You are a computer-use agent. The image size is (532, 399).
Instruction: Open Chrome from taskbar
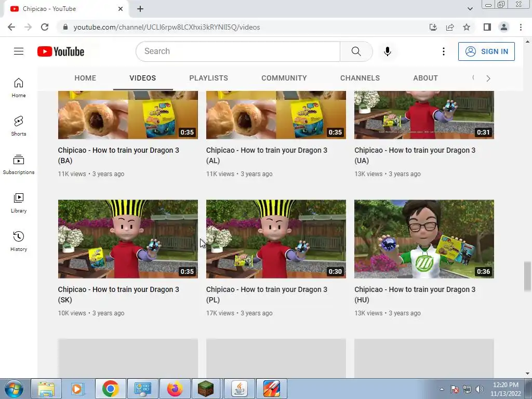click(111, 389)
